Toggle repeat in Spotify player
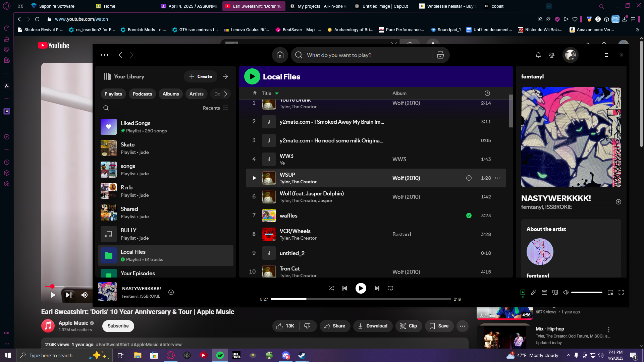The height and width of the screenshot is (362, 644). coord(390,288)
